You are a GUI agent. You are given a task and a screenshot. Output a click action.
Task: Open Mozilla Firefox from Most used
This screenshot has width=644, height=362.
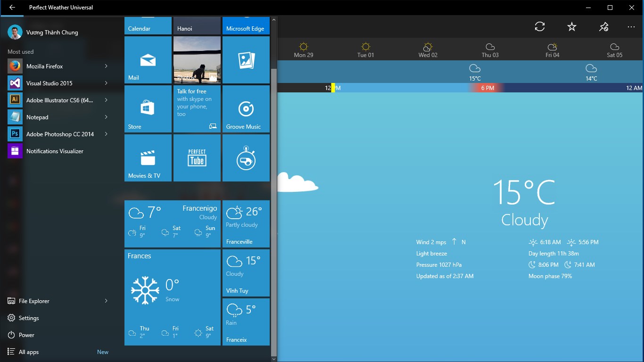pyautogui.click(x=58, y=66)
